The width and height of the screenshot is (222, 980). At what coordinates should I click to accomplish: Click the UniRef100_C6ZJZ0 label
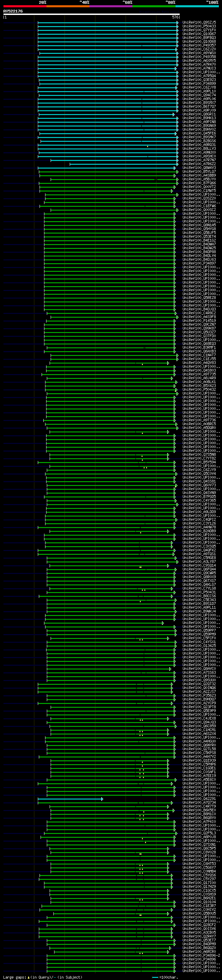click(x=199, y=49)
